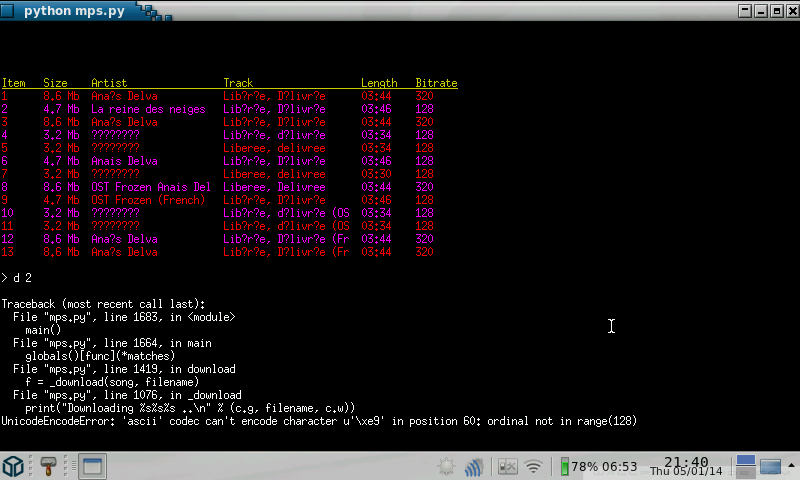This screenshot has height=480, width=800.
Task: Open the cube start menu icon
Action: coord(13,466)
